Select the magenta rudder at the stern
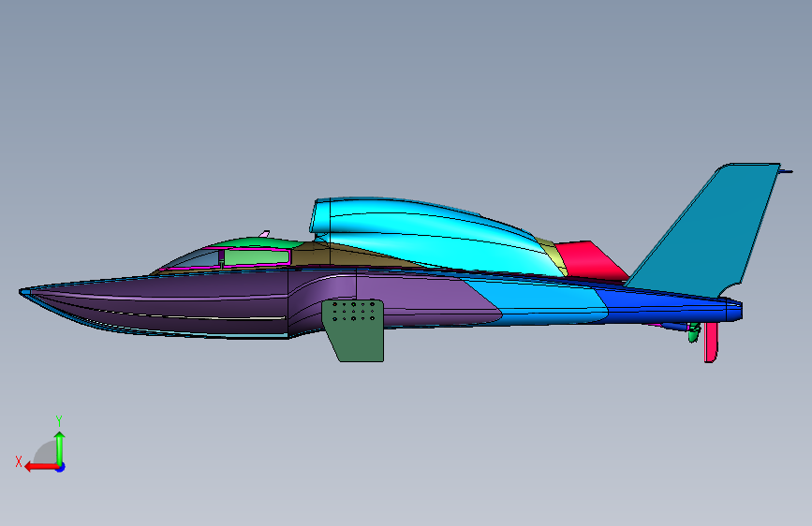The width and height of the screenshot is (812, 526). click(711, 342)
